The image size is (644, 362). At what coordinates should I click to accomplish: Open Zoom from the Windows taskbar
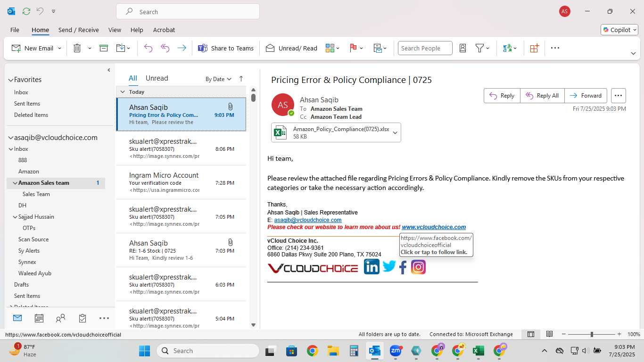[x=395, y=351]
